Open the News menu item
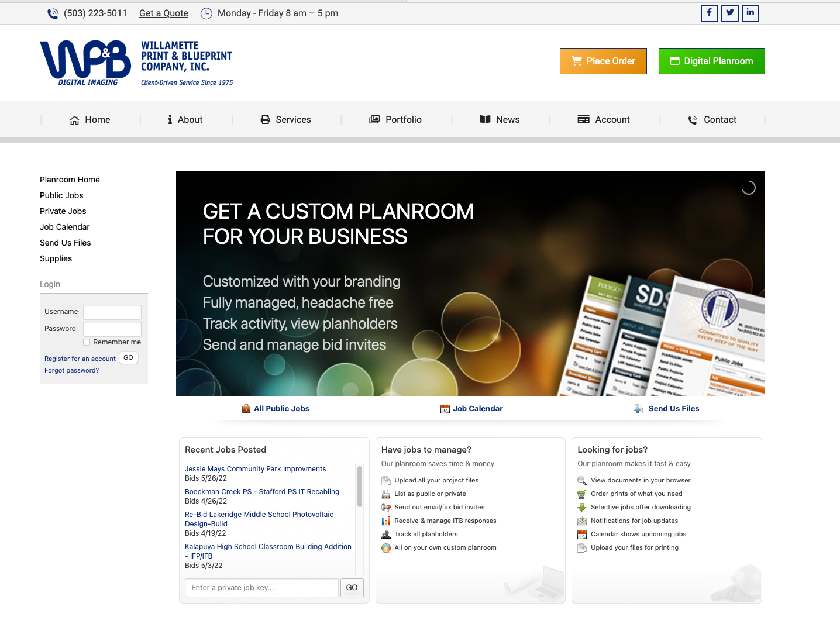 [500, 120]
